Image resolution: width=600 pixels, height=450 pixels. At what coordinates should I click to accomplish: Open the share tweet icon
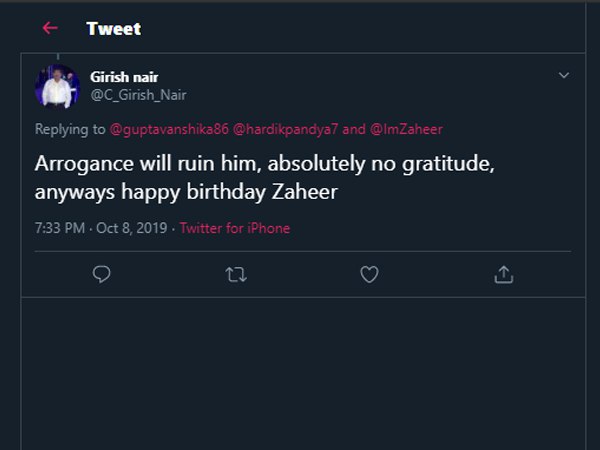click(x=504, y=273)
